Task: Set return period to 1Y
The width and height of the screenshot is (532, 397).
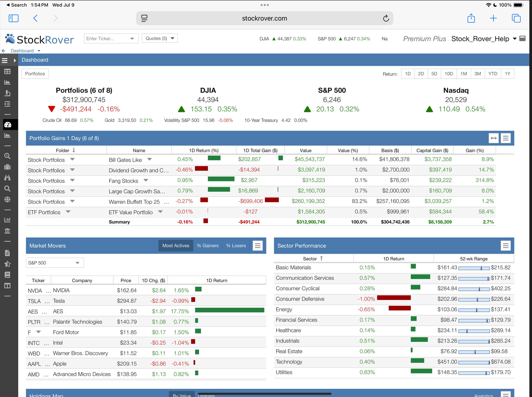Action: tap(507, 74)
